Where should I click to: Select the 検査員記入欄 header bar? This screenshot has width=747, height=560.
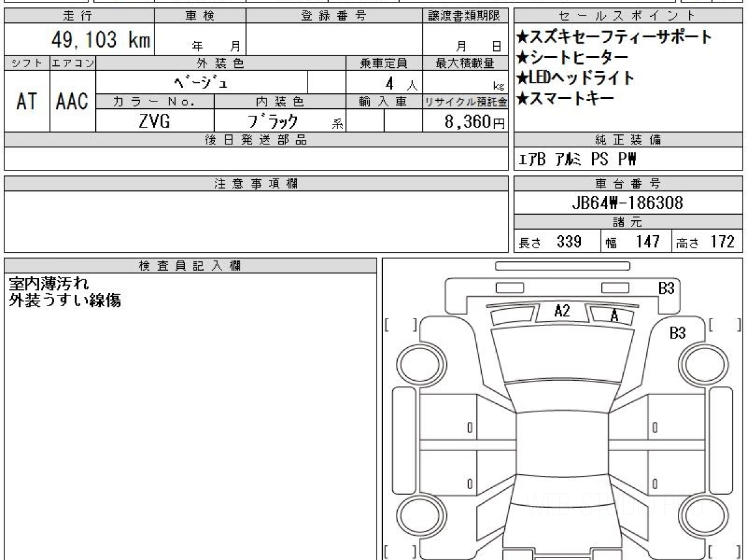click(x=190, y=266)
